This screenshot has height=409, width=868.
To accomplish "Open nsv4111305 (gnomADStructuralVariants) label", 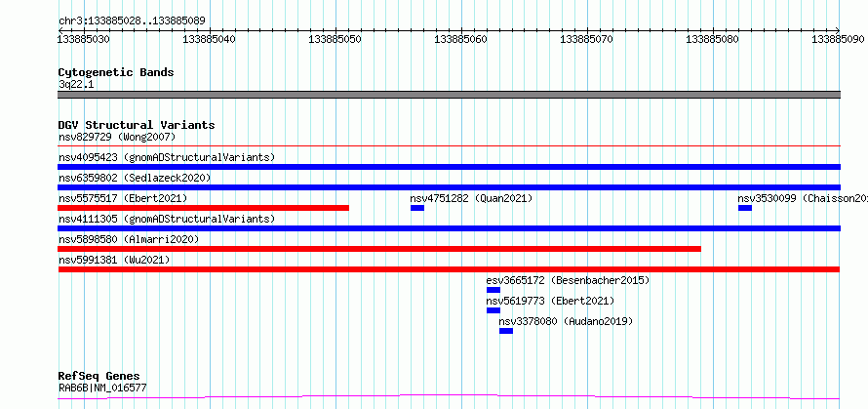I will point(167,219).
